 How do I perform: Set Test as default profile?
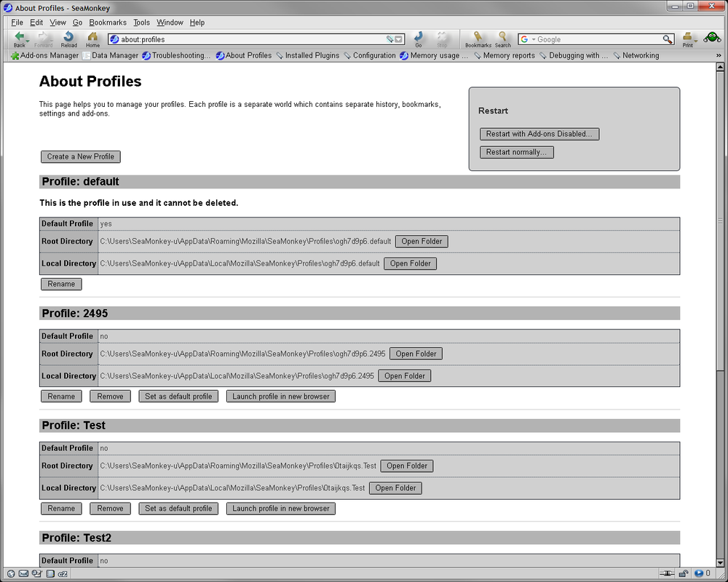(x=178, y=509)
